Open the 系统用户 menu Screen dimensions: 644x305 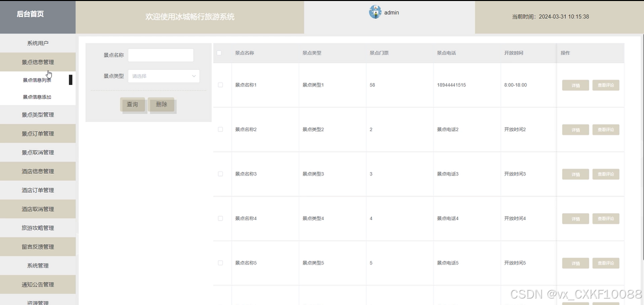tap(38, 44)
